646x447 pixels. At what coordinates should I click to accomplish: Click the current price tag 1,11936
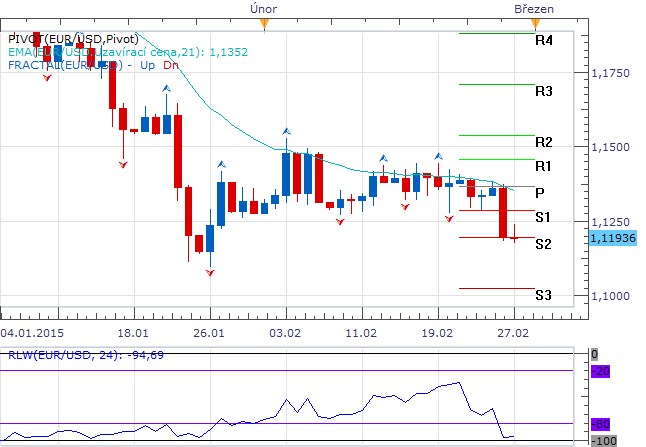(612, 238)
